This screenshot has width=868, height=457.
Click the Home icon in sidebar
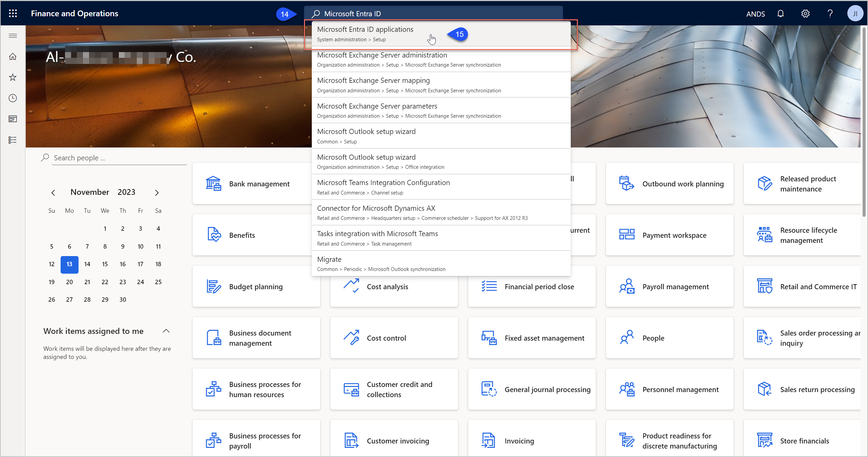[13, 56]
